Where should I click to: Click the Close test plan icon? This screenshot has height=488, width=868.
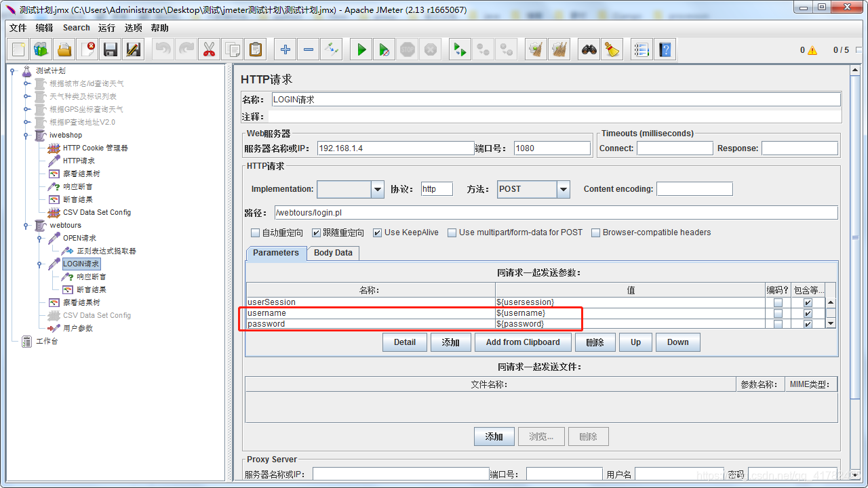pyautogui.click(x=87, y=49)
